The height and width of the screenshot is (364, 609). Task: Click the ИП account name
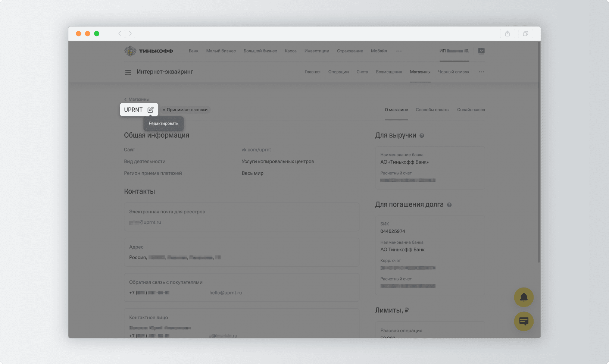(454, 51)
